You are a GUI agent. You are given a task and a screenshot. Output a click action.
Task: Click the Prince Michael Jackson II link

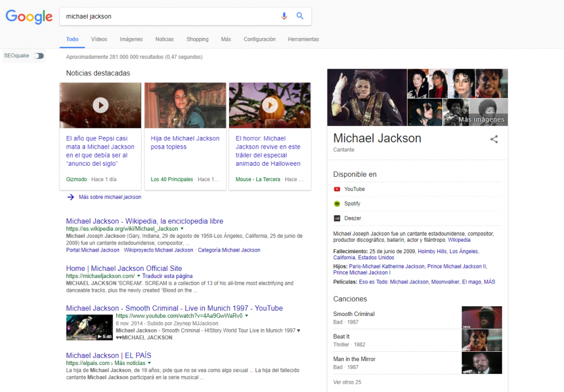(457, 266)
